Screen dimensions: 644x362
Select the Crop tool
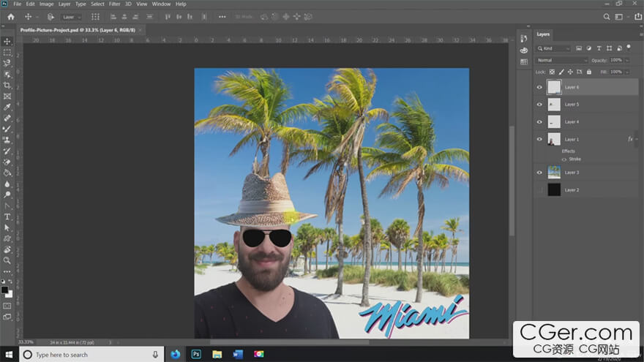tap(7, 85)
